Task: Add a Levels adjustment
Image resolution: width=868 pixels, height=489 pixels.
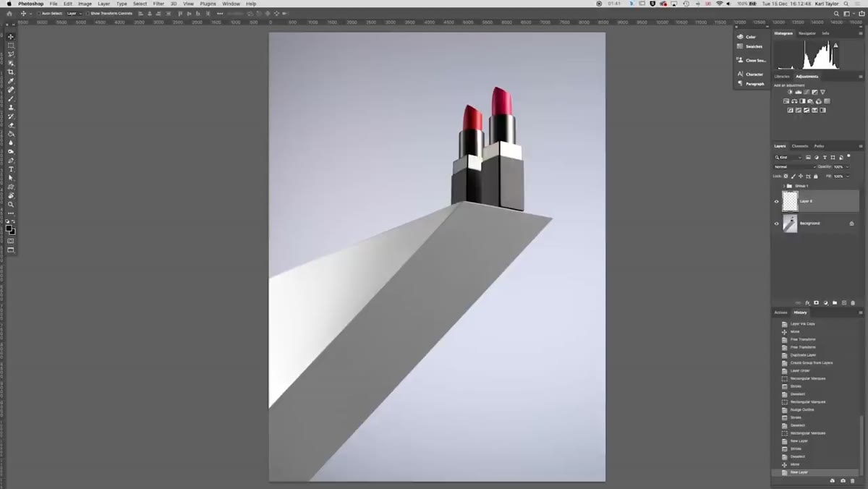Action: tap(798, 92)
